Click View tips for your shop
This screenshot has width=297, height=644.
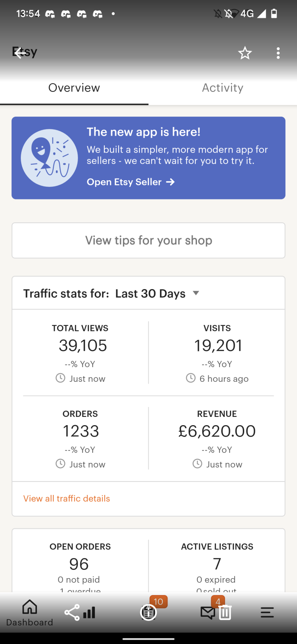[x=148, y=241]
